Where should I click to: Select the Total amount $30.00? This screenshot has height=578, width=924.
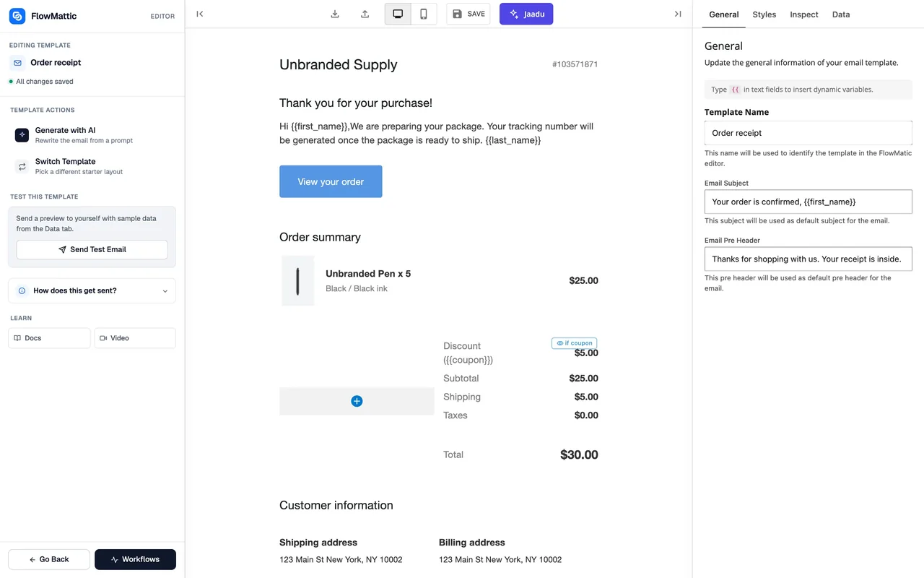[579, 454]
